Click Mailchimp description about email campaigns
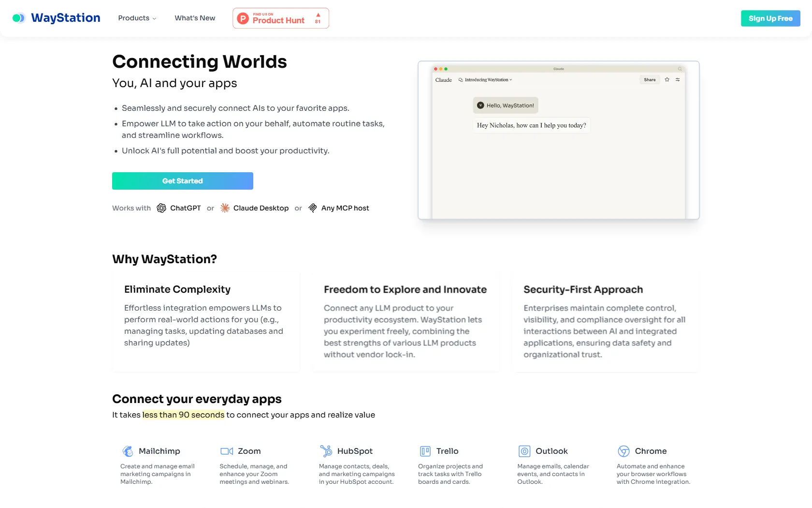This screenshot has width=812, height=508. click(158, 474)
